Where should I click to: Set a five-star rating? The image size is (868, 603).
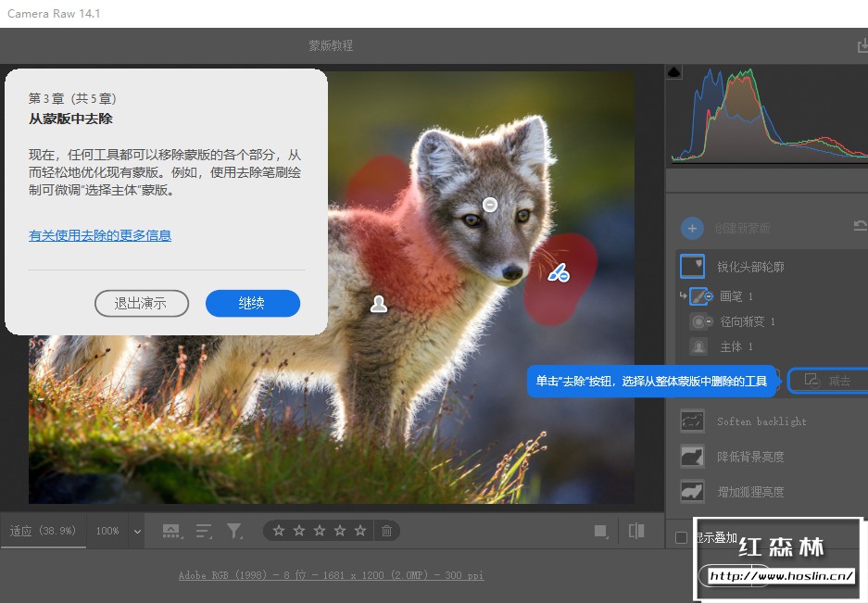coord(360,531)
